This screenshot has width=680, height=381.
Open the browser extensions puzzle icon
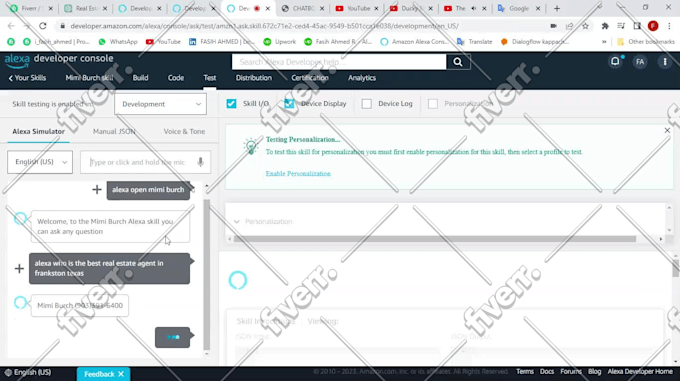pyautogui.click(x=605, y=26)
